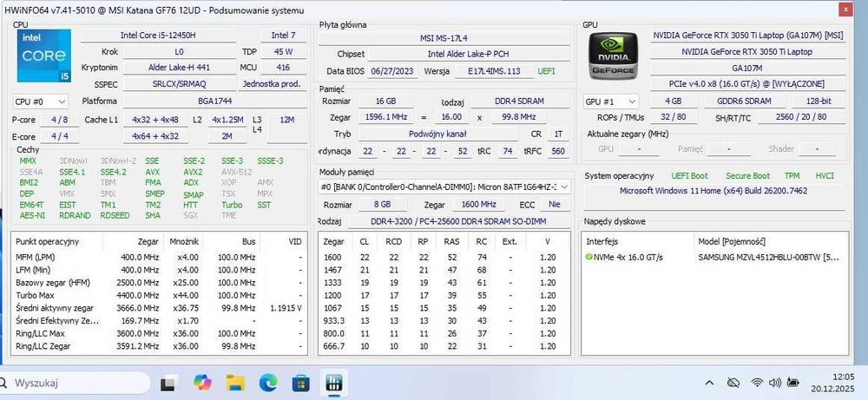
Task: Select the HWiNFO64 taskbar icon
Action: [334, 383]
